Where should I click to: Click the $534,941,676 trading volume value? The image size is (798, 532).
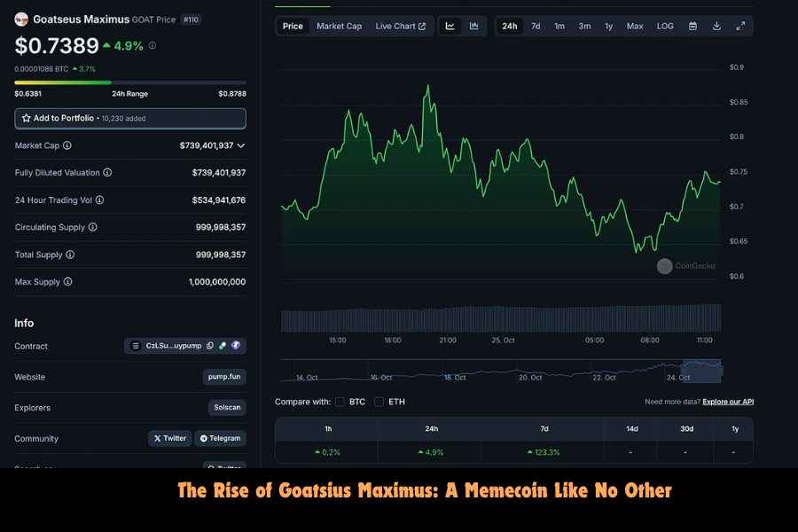(x=219, y=200)
